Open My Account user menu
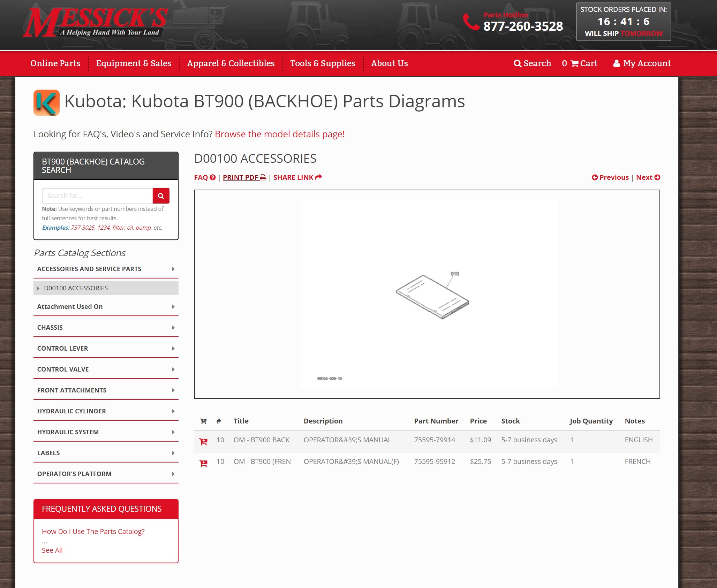Viewport: 717px width, 588px height. 642,63
